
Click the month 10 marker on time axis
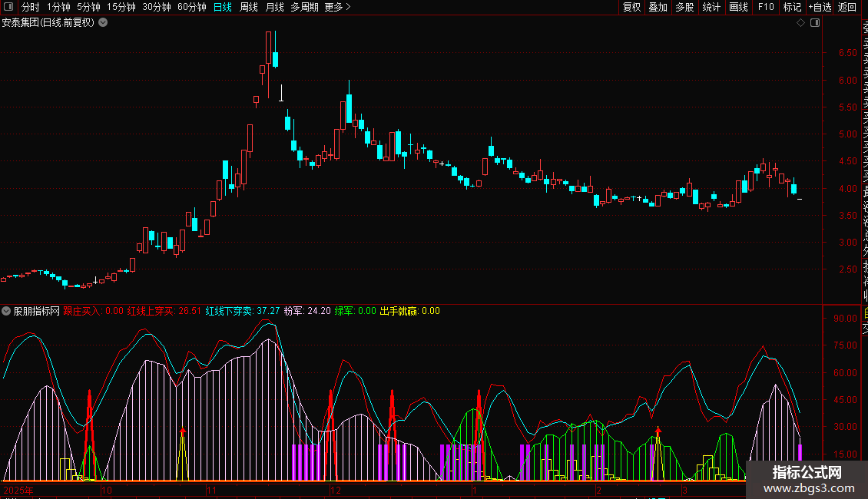click(x=107, y=490)
